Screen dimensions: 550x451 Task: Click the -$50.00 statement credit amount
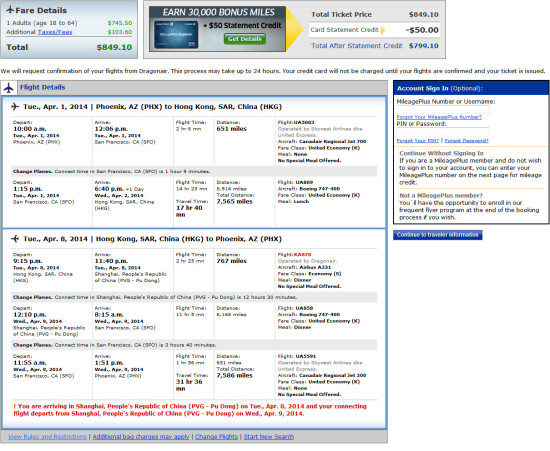point(422,30)
